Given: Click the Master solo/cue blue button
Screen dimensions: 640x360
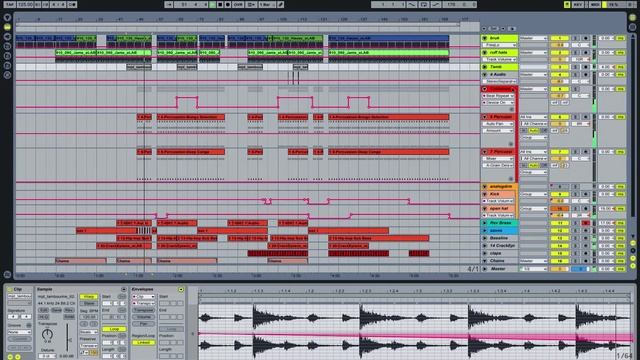Looking at the screenshot, I should pyautogui.click(x=580, y=269).
